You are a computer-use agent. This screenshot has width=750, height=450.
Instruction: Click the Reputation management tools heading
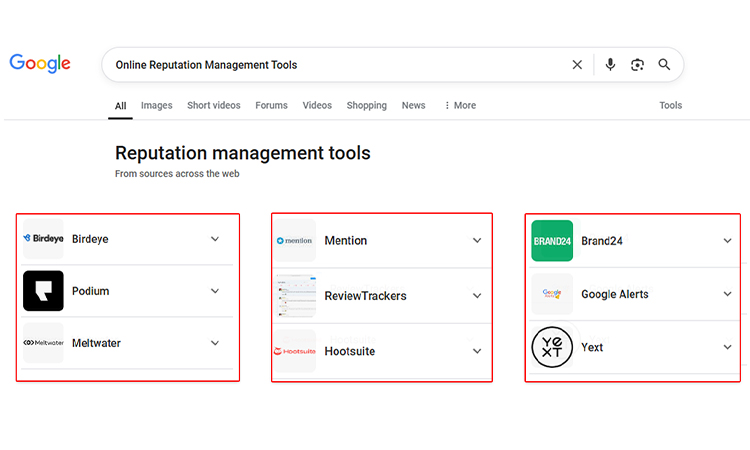[243, 153]
